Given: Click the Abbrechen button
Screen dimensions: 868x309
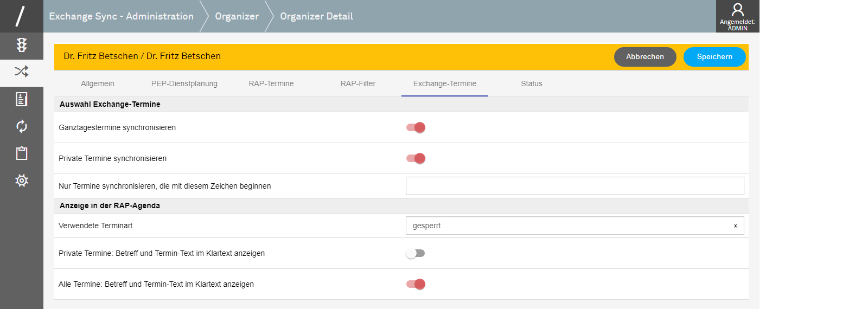Looking at the screenshot, I should point(645,57).
